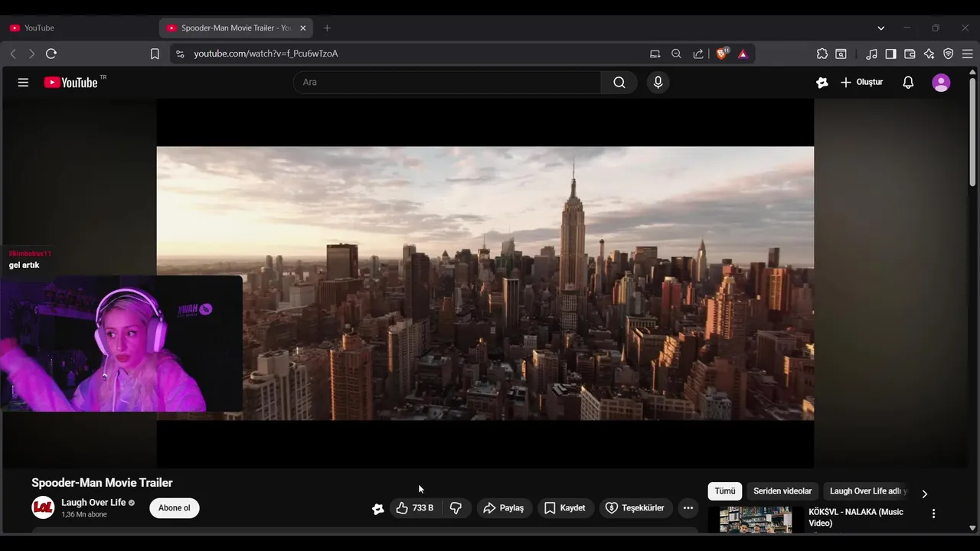Open the browser main menu

(x=968, y=54)
